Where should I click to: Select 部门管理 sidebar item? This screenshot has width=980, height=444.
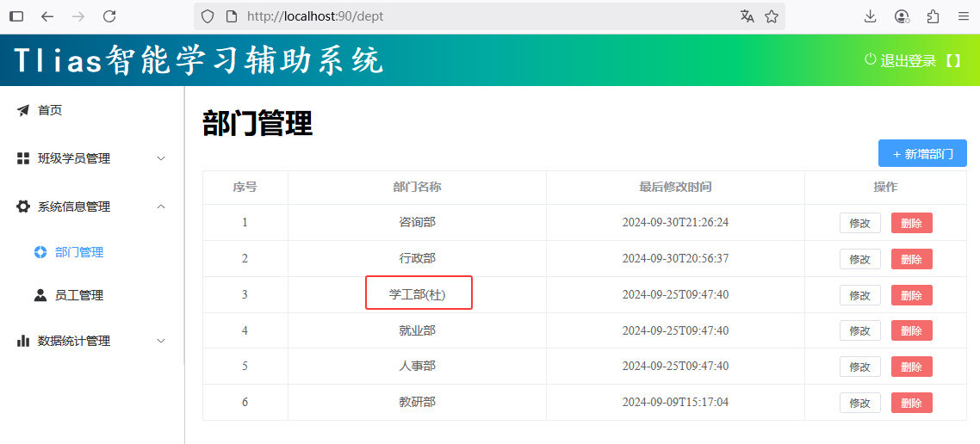(x=78, y=252)
